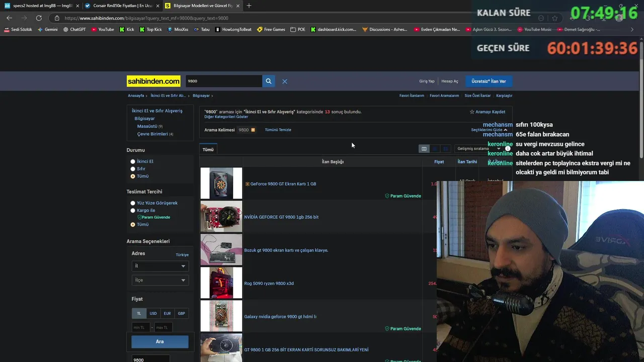Select Yüz Yüze Görüşerek delivery option
This screenshot has height=362, width=644.
[x=133, y=203]
